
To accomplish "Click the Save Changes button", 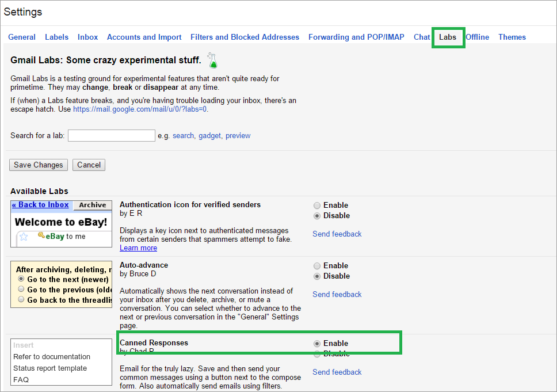I will (38, 165).
